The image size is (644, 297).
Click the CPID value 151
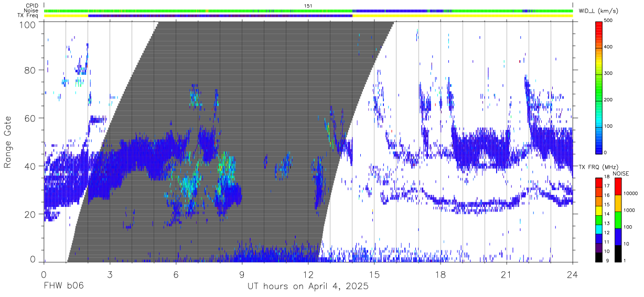pyautogui.click(x=308, y=5)
